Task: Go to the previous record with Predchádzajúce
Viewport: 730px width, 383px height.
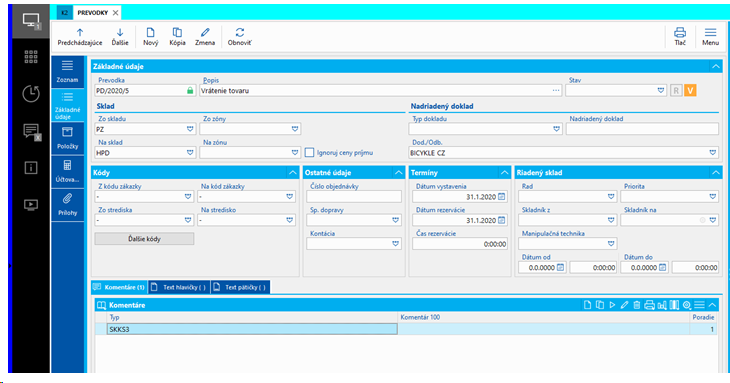Action: (x=80, y=37)
